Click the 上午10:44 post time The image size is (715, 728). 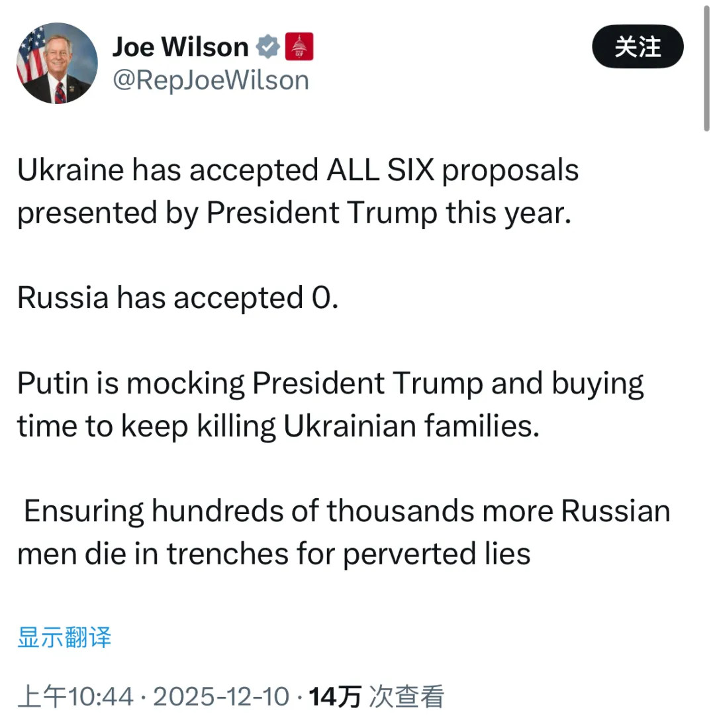(75, 697)
